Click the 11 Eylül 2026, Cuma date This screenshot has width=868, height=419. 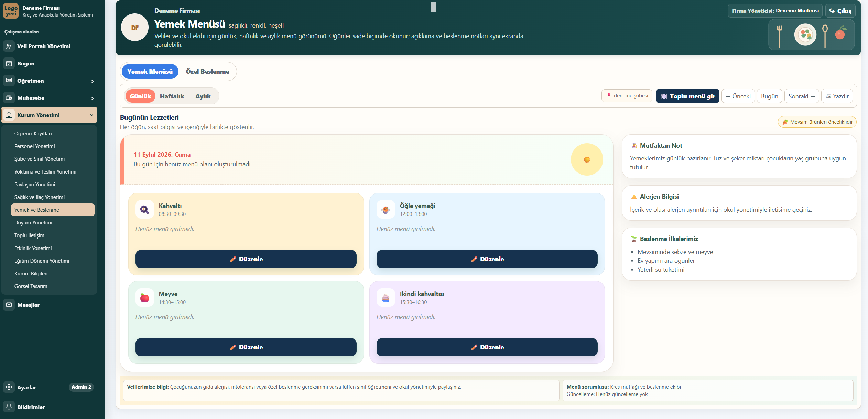[162, 155]
